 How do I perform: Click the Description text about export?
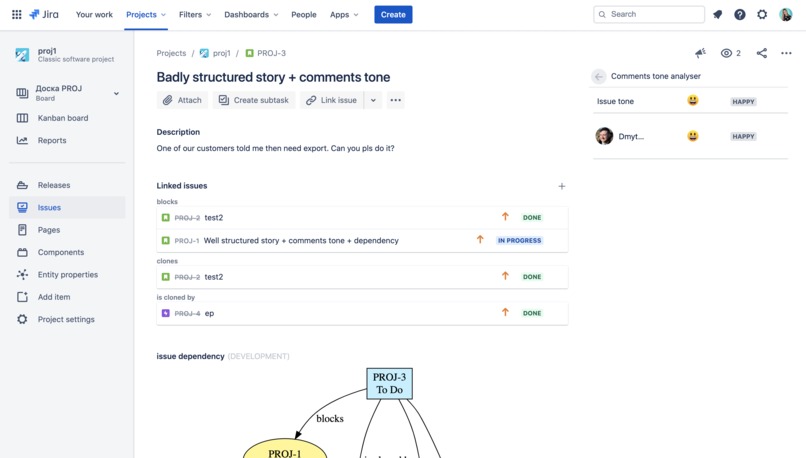(276, 148)
